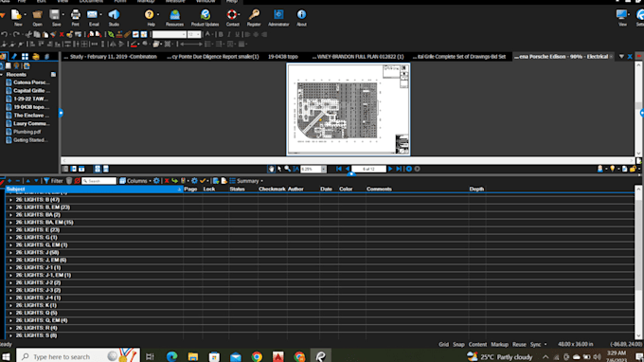Click the Filter funnel button in markups list
The image size is (644, 362).
(x=53, y=181)
